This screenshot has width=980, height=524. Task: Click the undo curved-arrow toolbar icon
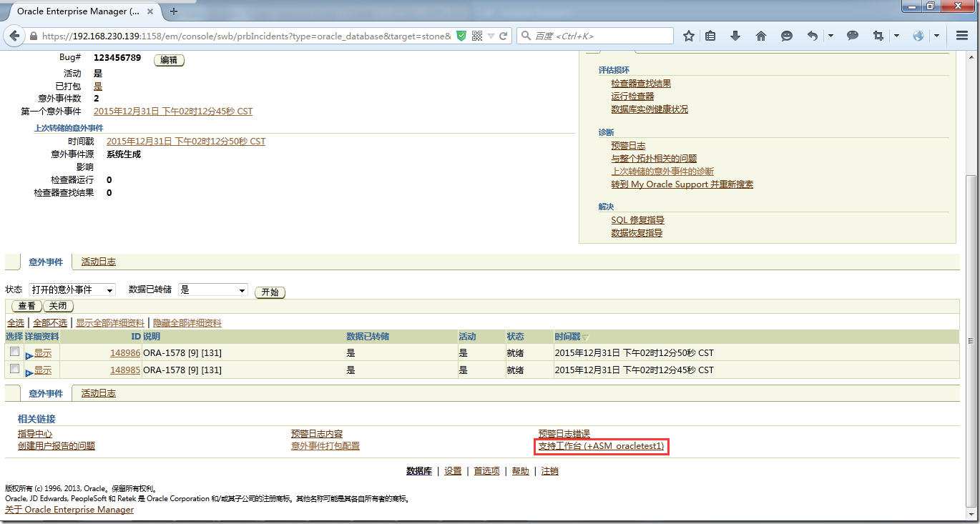pos(813,36)
